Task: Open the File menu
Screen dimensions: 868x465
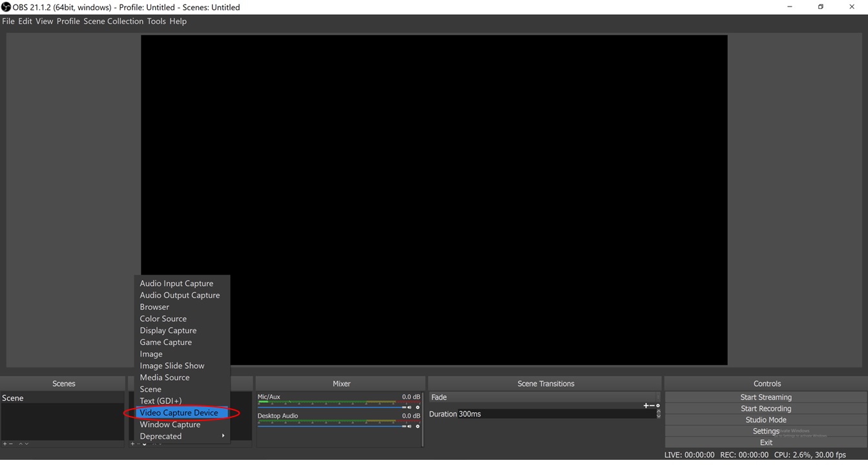Action: (8, 21)
